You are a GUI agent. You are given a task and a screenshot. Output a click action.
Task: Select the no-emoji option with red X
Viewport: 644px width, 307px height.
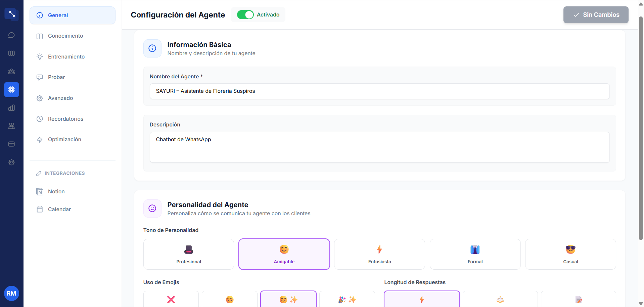pos(171,299)
